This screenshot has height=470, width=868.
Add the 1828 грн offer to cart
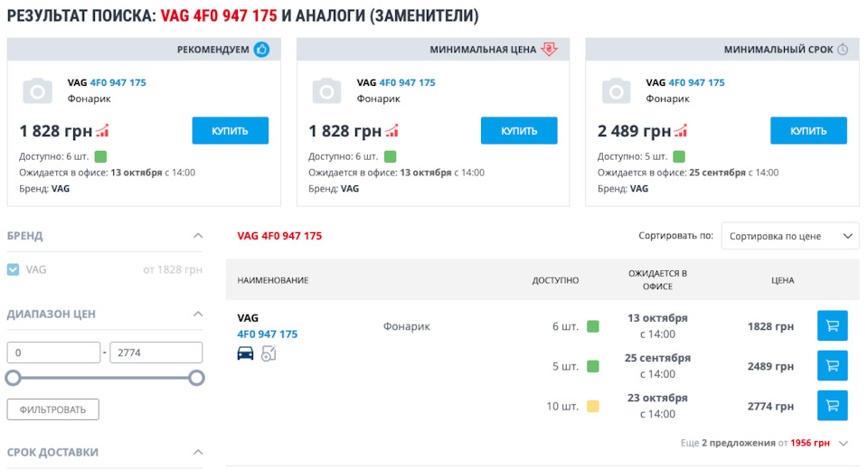[832, 325]
